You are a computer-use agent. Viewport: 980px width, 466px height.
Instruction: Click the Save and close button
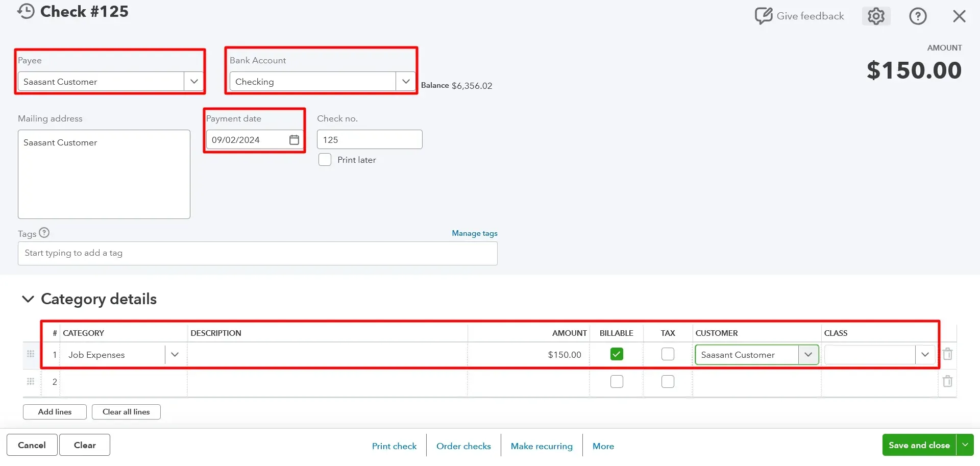[x=919, y=445]
